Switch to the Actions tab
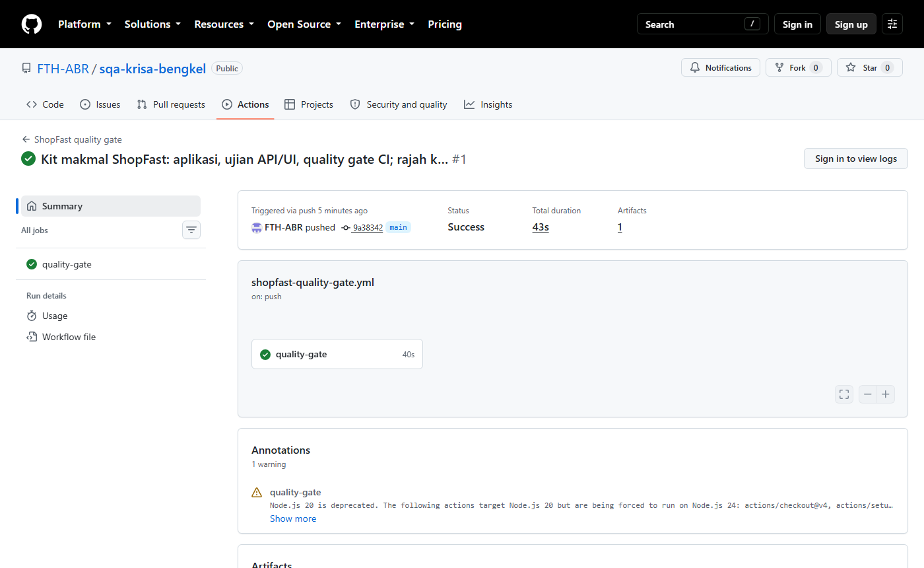 (x=246, y=104)
